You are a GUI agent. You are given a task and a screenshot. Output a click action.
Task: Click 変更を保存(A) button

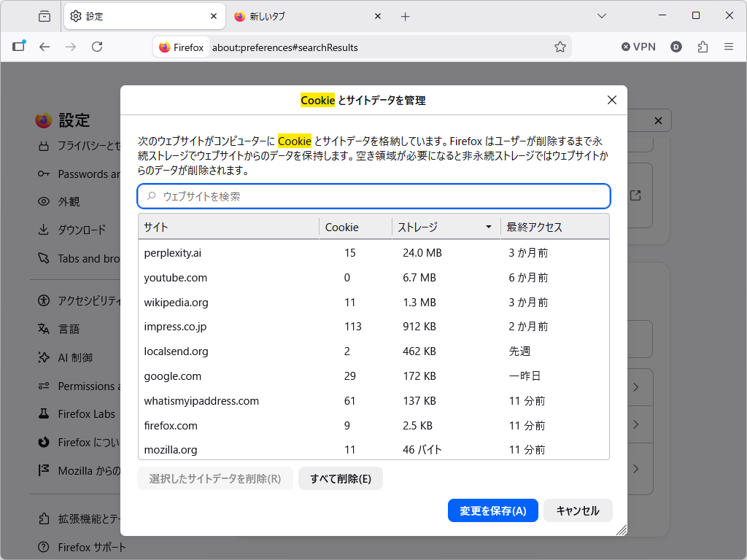pos(493,511)
